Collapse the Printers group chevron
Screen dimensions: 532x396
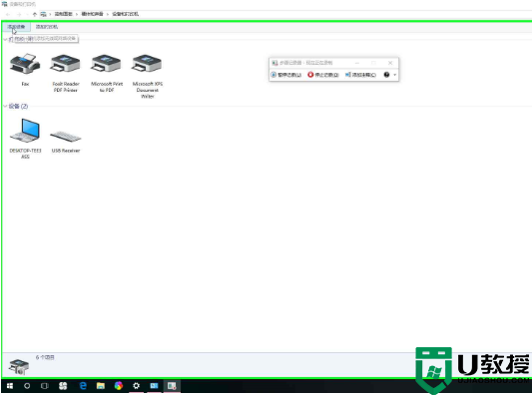[5, 40]
